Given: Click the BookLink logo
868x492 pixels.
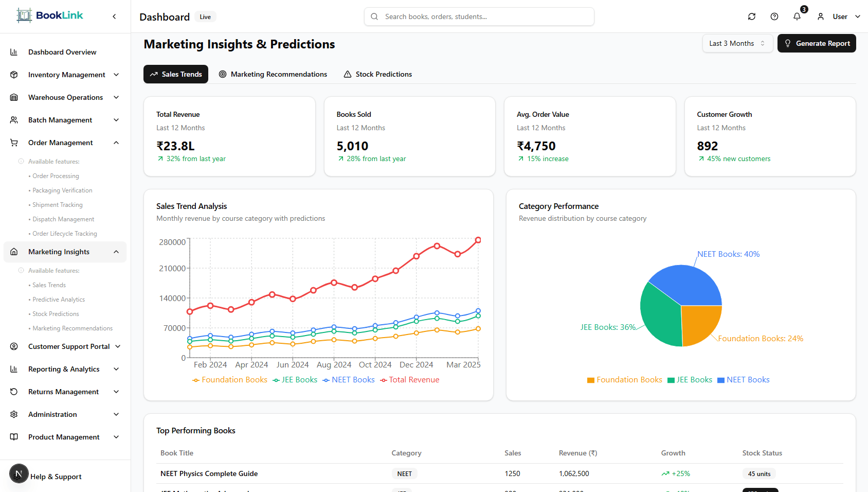Looking at the screenshot, I should point(50,15).
